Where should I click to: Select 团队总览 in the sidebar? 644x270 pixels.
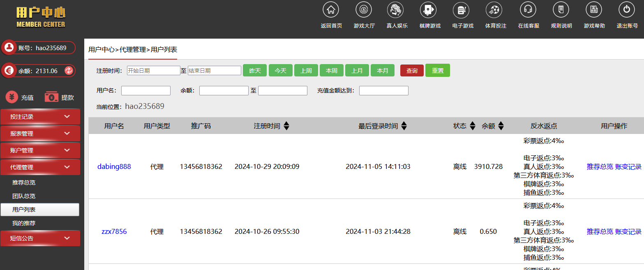pyautogui.click(x=24, y=196)
